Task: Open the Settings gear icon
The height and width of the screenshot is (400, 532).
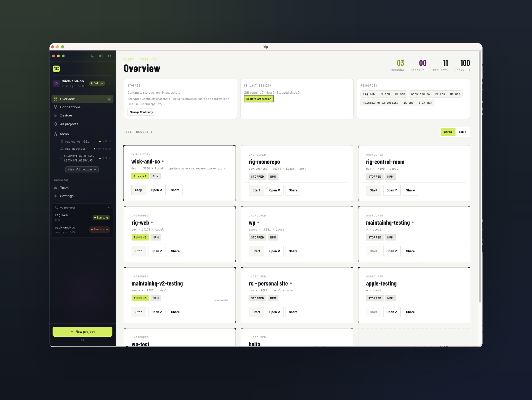Action: tap(56, 196)
